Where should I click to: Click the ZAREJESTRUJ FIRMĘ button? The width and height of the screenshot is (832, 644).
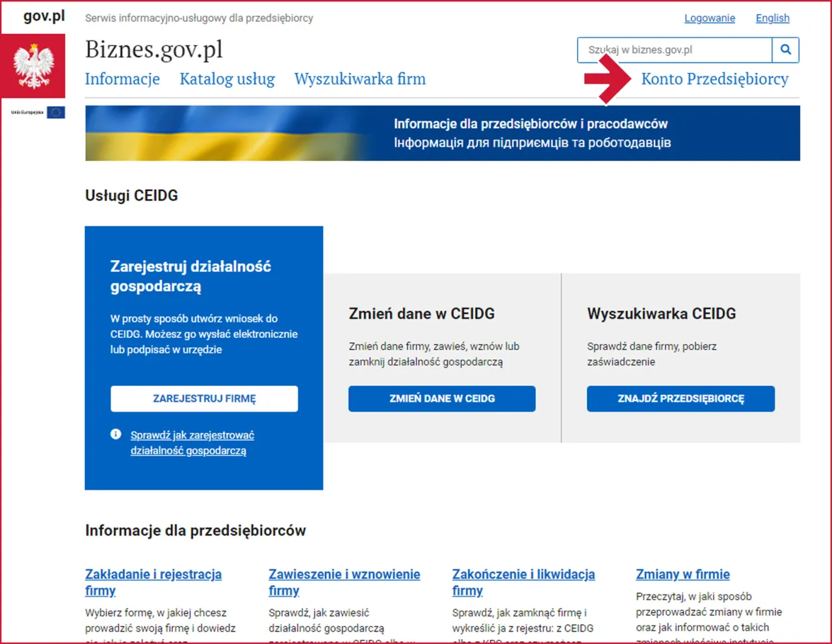[204, 398]
